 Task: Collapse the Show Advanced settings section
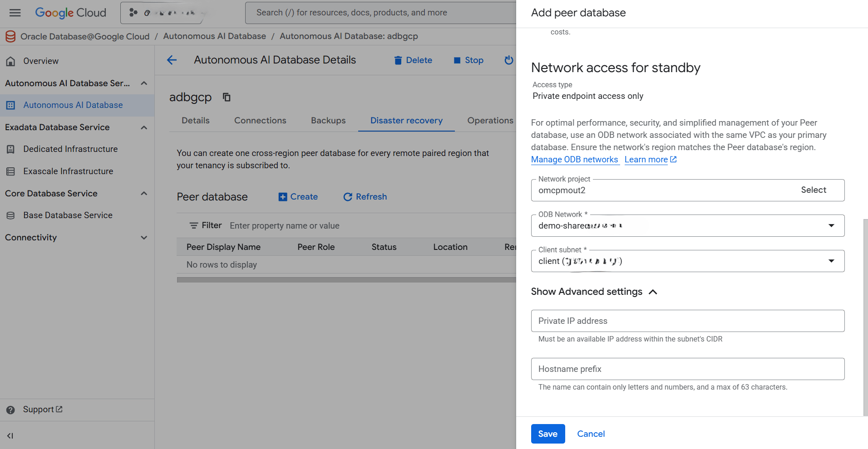pos(653,292)
